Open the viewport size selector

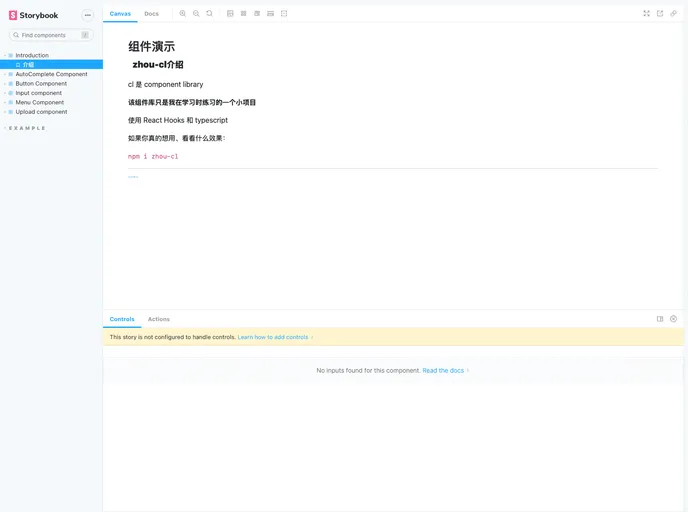257,14
